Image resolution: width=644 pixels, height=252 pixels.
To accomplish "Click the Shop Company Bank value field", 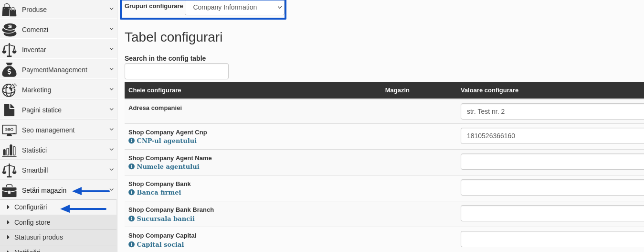I will click(552, 187).
